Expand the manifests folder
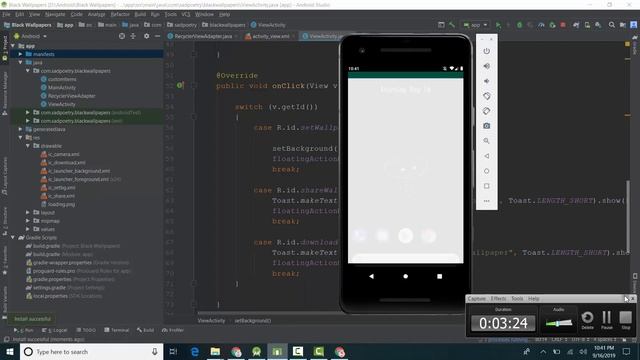Image resolution: width=640 pixels, height=360 pixels. [20, 54]
